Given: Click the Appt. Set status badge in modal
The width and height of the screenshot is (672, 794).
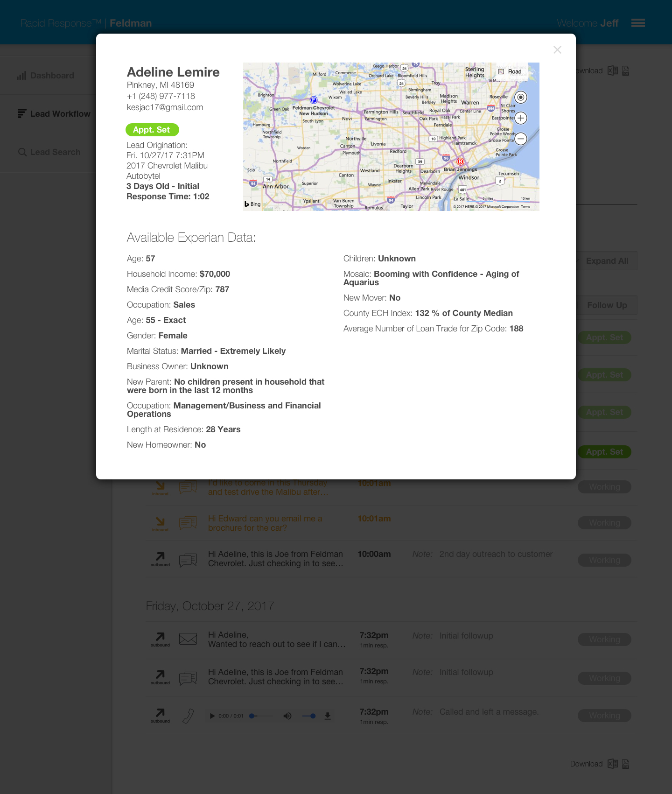Looking at the screenshot, I should tap(152, 130).
